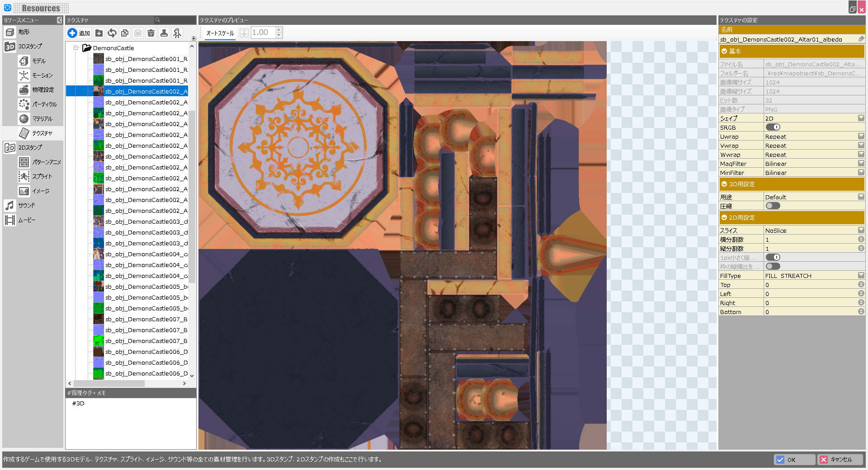The width and height of the screenshot is (868, 470).
Task: Click the reload arrows icon in texture toolbar
Action: tap(112, 33)
